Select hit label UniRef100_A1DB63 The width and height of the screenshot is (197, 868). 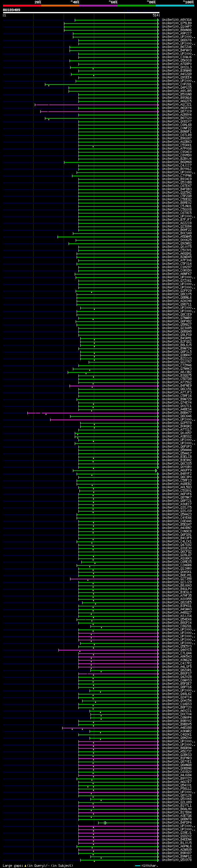click(x=177, y=142)
